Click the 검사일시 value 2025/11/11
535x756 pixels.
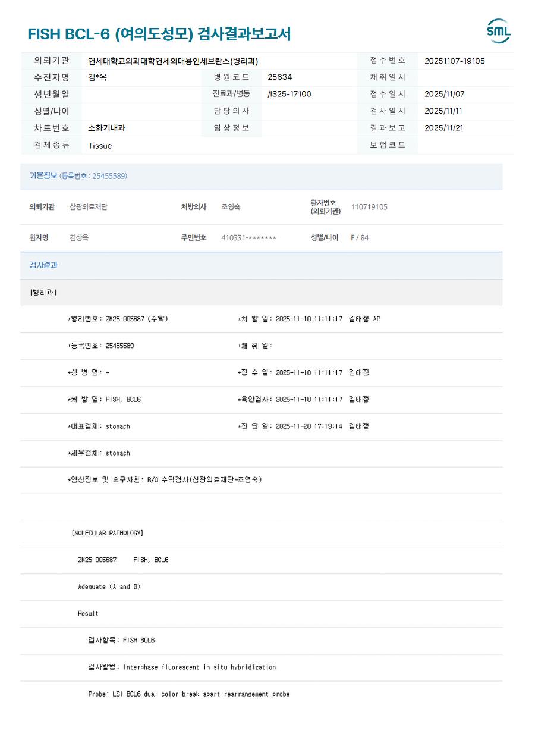(443, 111)
